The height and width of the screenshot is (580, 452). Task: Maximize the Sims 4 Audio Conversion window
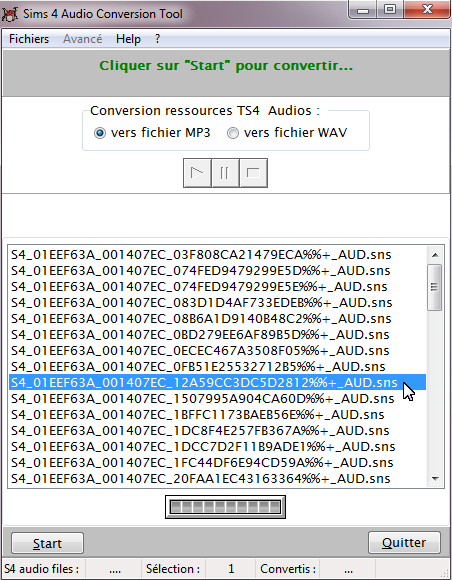coord(390,10)
